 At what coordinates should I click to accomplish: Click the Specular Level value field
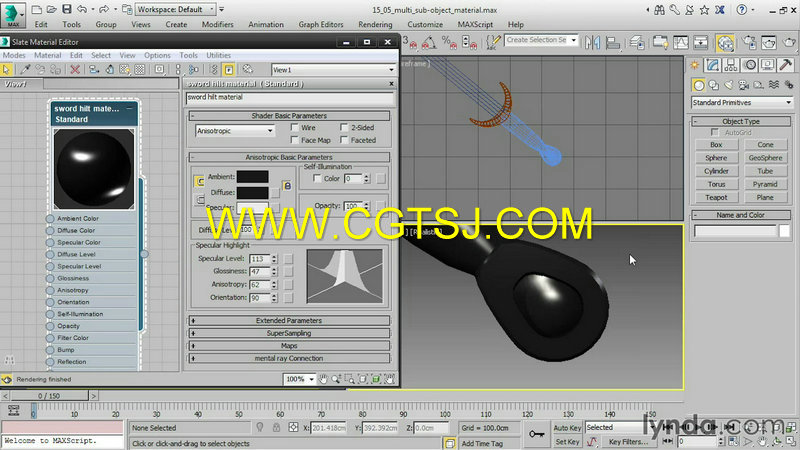[260, 259]
